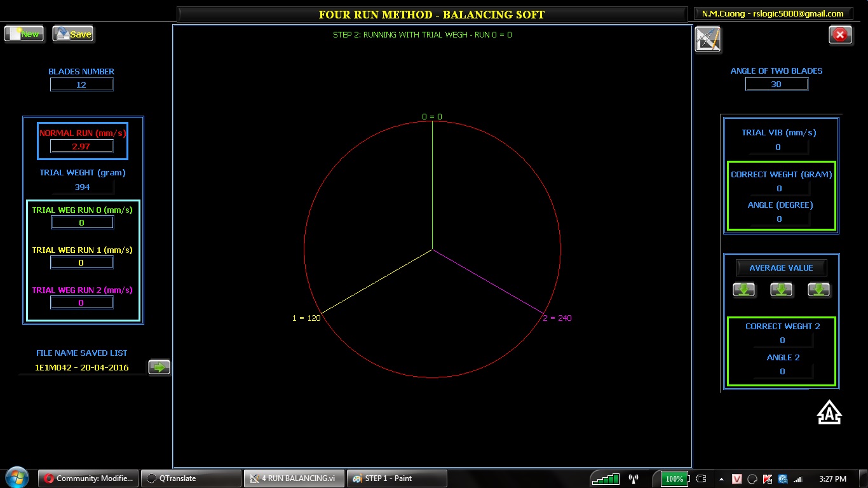Image resolution: width=868 pixels, height=488 pixels.
Task: Click the first green download arrow under Average Value
Action: coord(744,290)
